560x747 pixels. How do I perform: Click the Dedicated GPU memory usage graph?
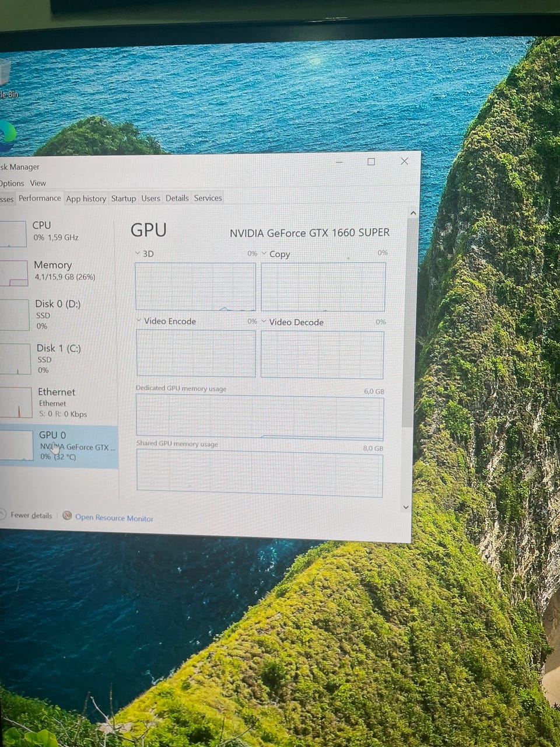coord(260,417)
